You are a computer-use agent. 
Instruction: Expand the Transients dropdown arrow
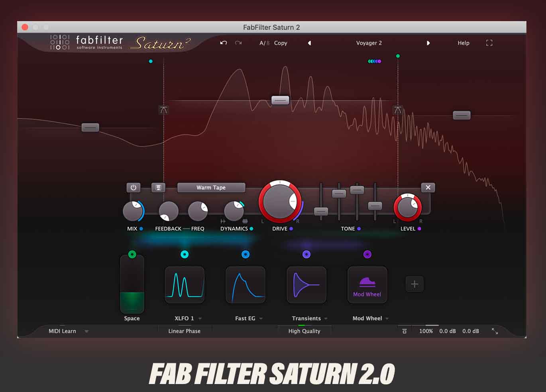[x=326, y=319]
